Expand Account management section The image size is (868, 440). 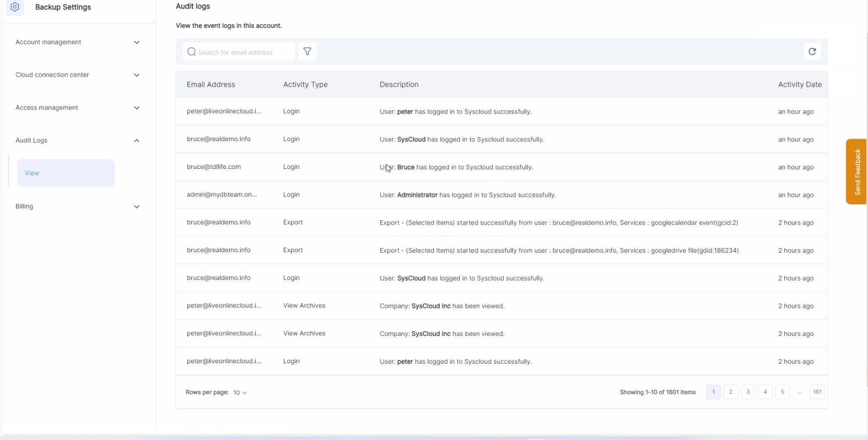(136, 42)
